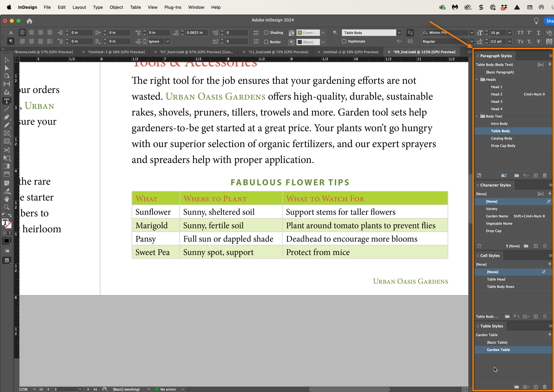Select the Eyedropper tool
Viewport: 554px width, 392px height.
pyautogui.click(x=7, y=191)
